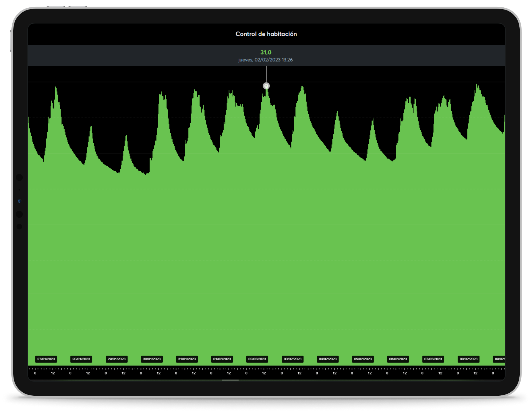The image size is (532, 412).
Task: Click the 08/02/2023 date label
Action: [x=468, y=359]
